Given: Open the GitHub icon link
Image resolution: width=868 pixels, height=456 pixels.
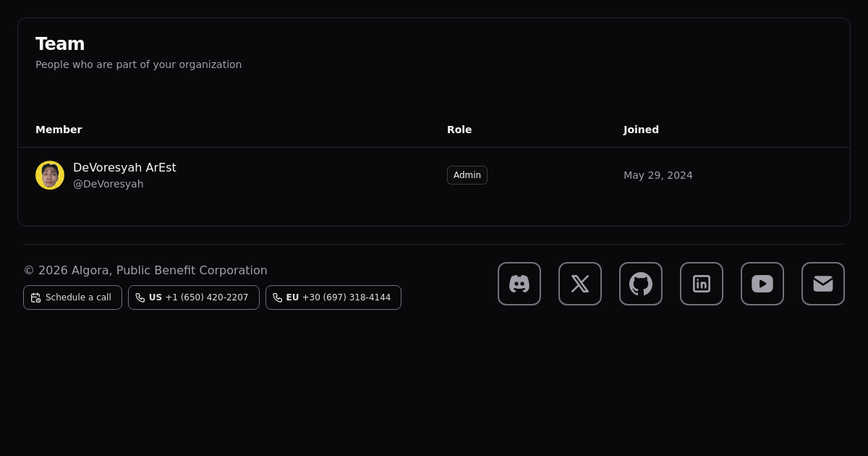Looking at the screenshot, I should coord(641,284).
